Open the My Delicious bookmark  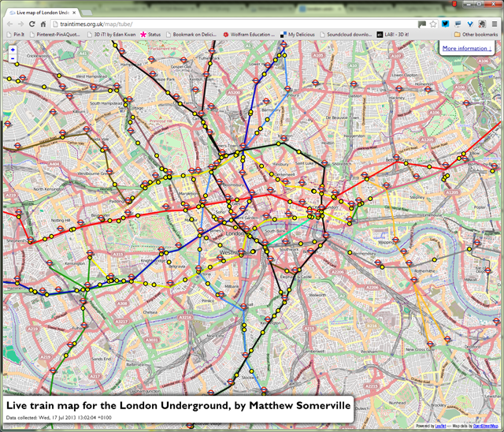point(298,35)
